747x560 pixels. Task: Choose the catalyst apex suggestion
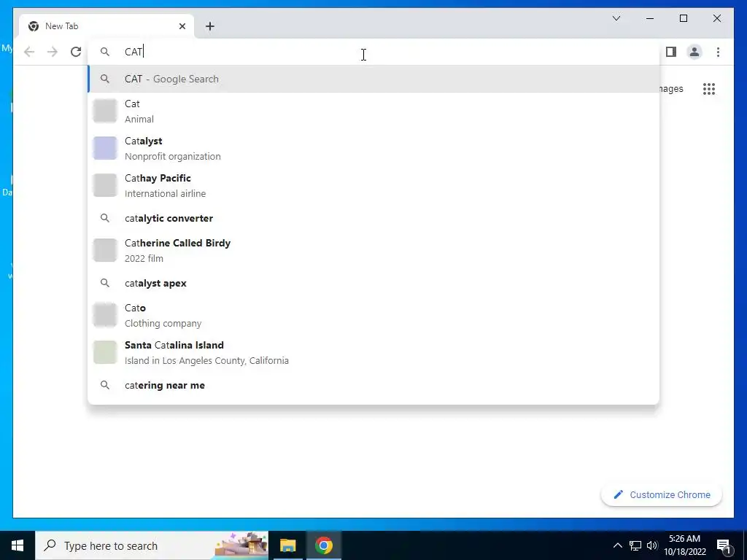[x=373, y=283]
